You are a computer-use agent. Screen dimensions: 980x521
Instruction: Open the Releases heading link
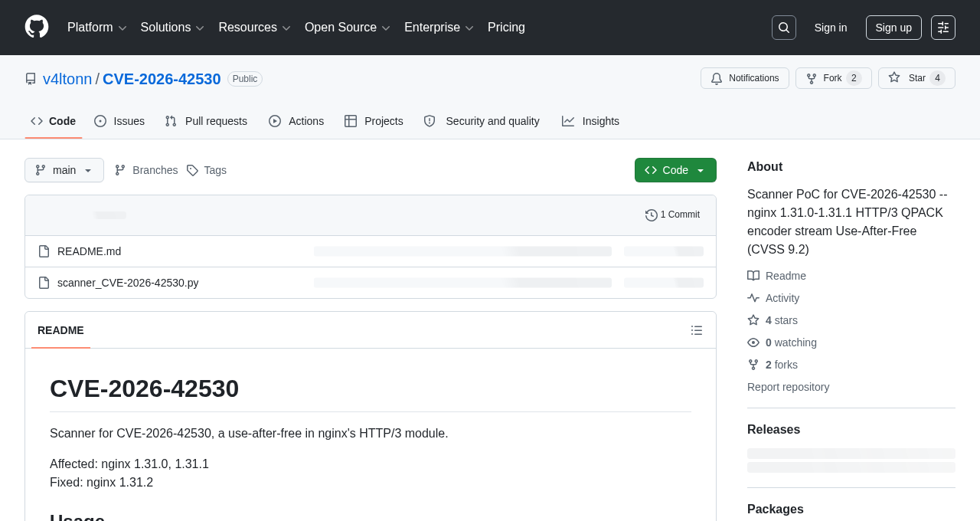[x=773, y=430]
